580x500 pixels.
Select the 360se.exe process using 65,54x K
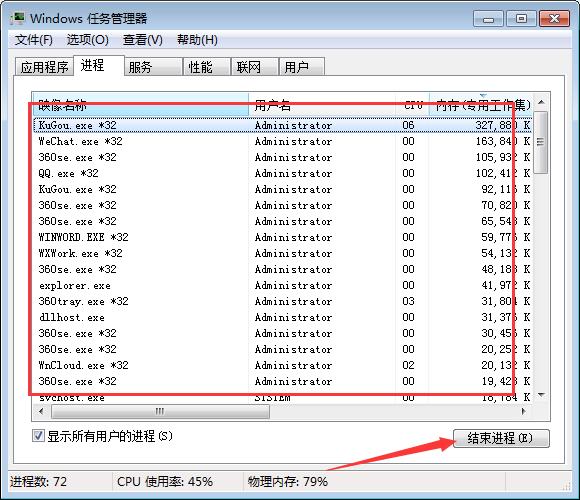tap(283, 221)
